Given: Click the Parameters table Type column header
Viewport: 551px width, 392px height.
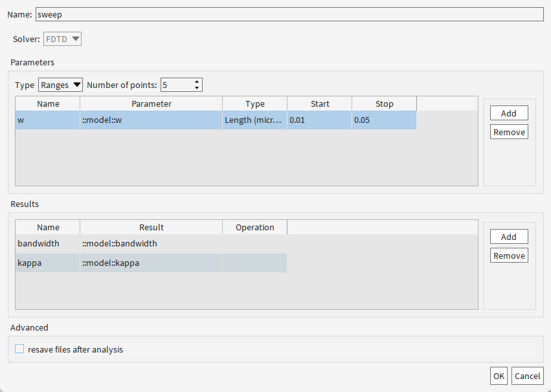Looking at the screenshot, I should coord(254,104).
